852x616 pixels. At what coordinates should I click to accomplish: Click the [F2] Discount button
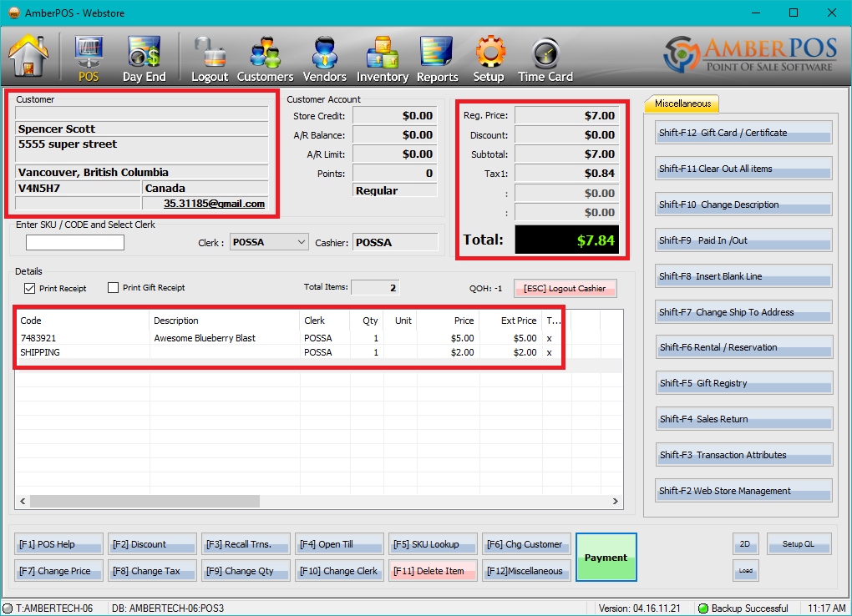[152, 543]
